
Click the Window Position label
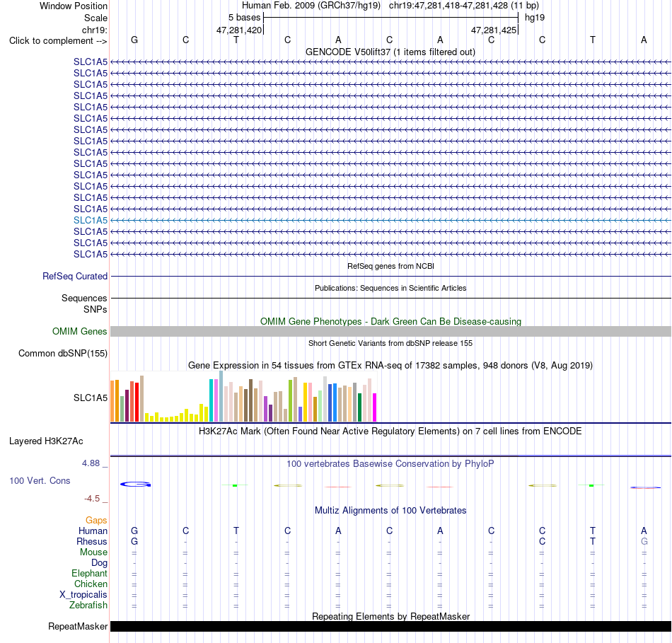(x=74, y=6)
